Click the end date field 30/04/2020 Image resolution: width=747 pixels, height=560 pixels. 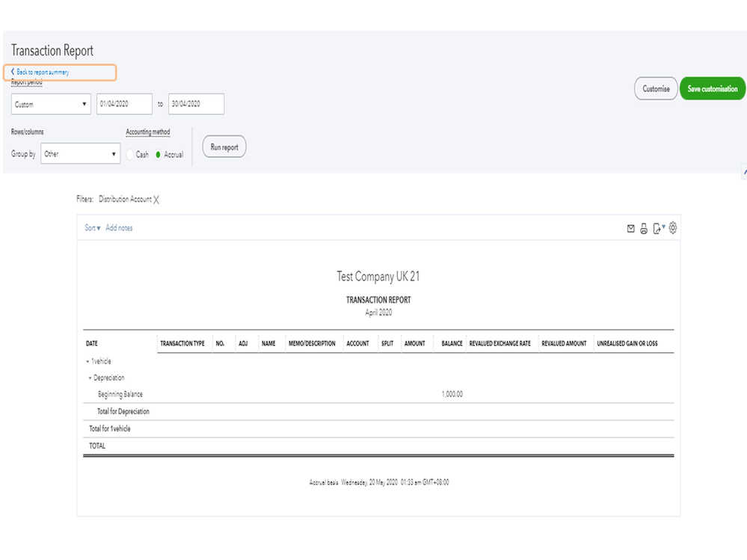[x=196, y=104]
